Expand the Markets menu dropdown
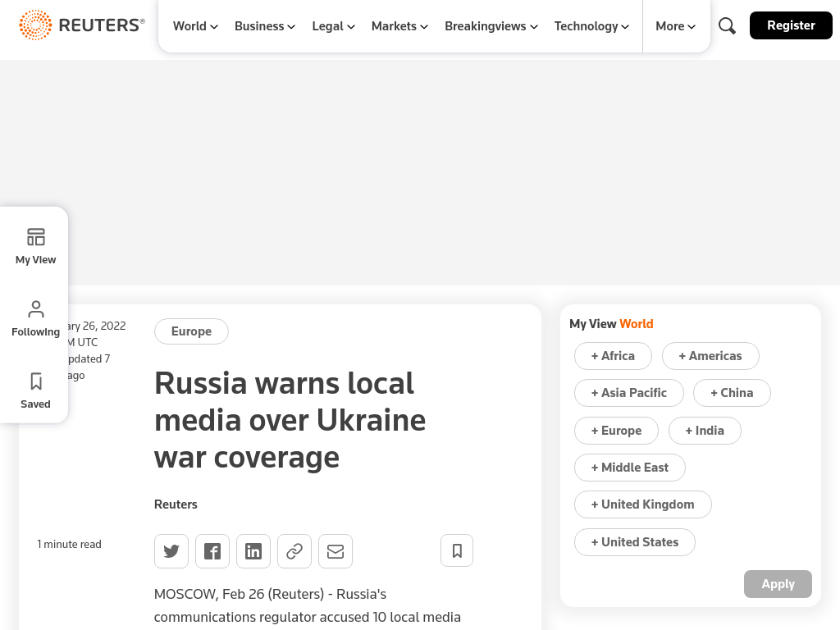This screenshot has height=630, width=840. point(399,26)
